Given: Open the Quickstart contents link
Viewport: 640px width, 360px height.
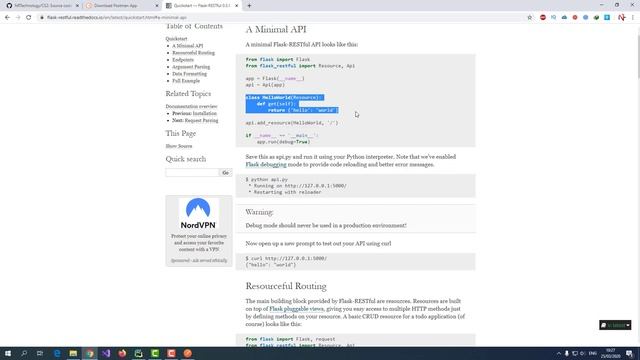Looking at the screenshot, I should (176, 39).
